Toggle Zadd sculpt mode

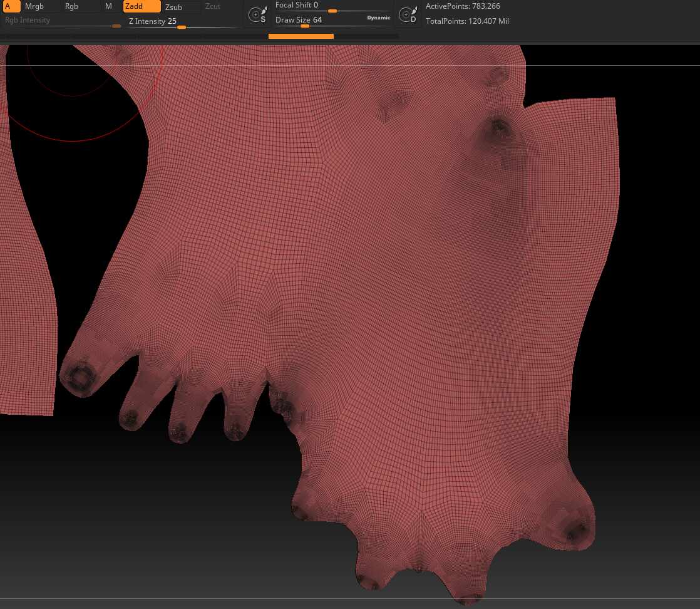point(142,6)
